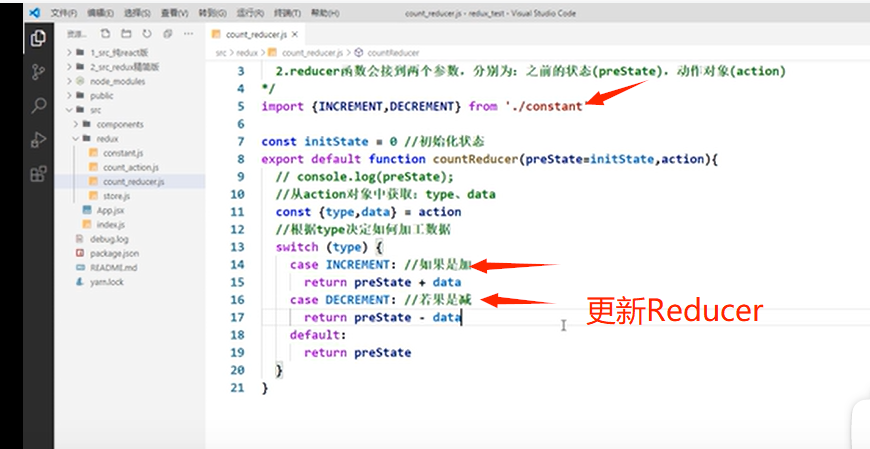Click the New File icon in Explorer

(x=106, y=34)
